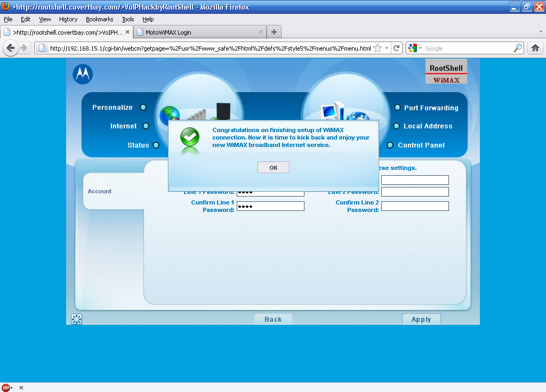
Task: Open the Tools menu
Action: tap(128, 19)
